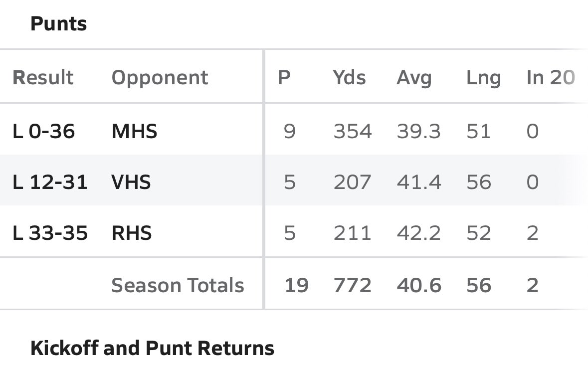588x366 pixels.
Task: Select opponent VHS
Action: pos(131,182)
